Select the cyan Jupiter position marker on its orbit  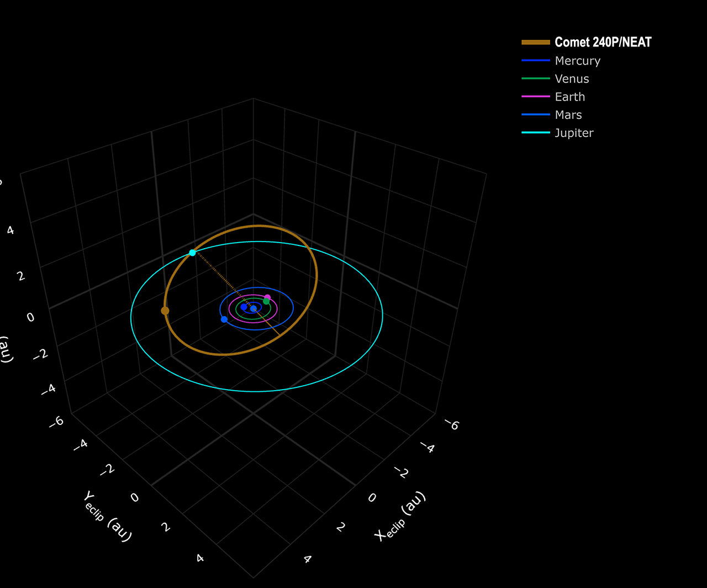pos(192,253)
